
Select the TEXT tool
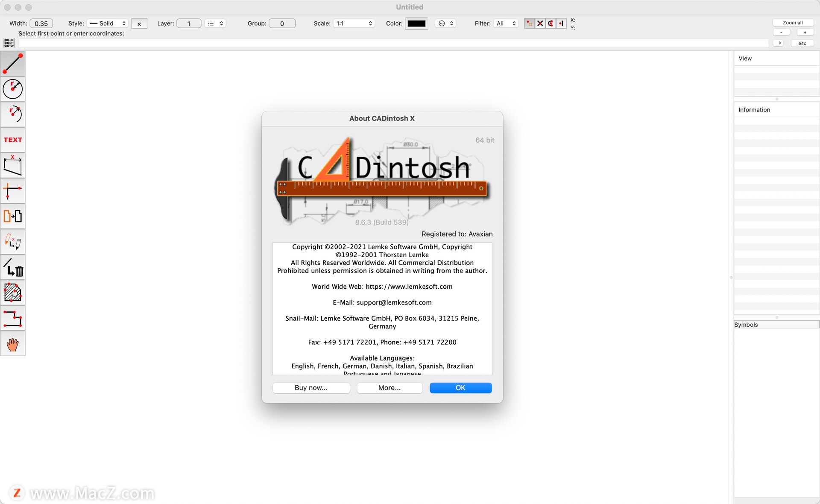[x=13, y=140]
